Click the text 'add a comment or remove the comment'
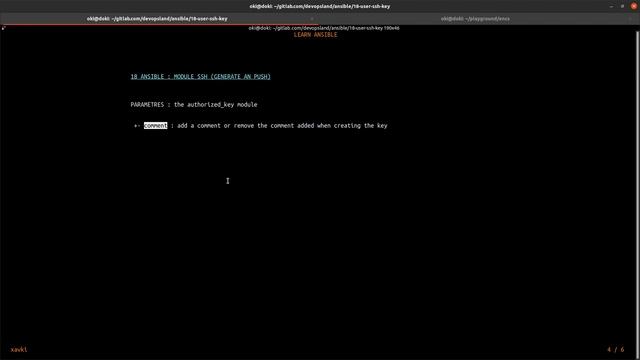640x360 pixels. [x=236, y=126]
